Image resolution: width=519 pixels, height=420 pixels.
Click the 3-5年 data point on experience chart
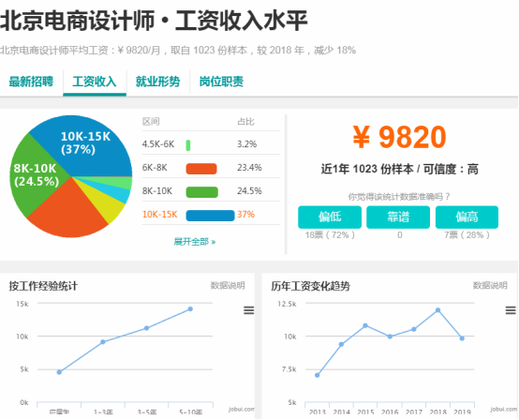click(x=147, y=328)
